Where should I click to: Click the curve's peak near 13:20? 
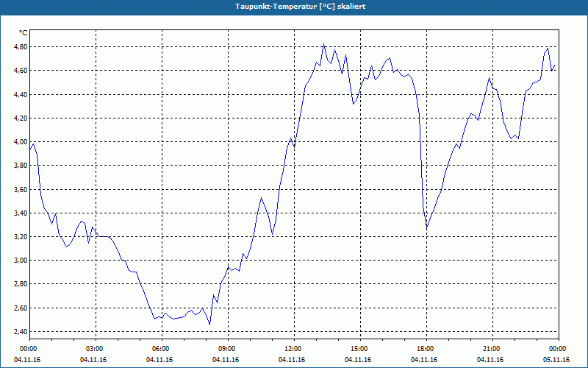pyautogui.click(x=323, y=44)
